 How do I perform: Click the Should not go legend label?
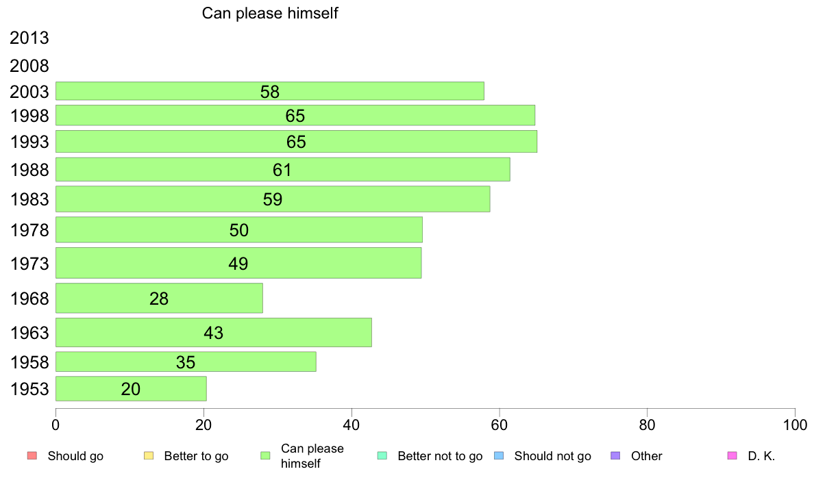coord(552,456)
